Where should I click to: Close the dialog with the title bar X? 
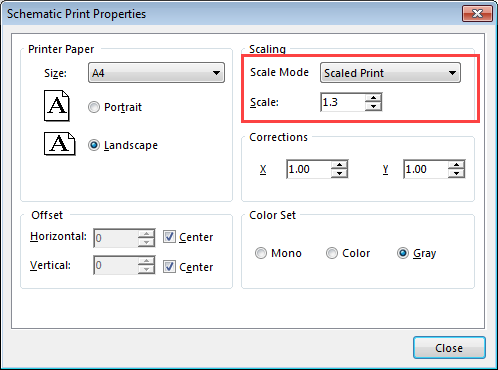(x=477, y=13)
